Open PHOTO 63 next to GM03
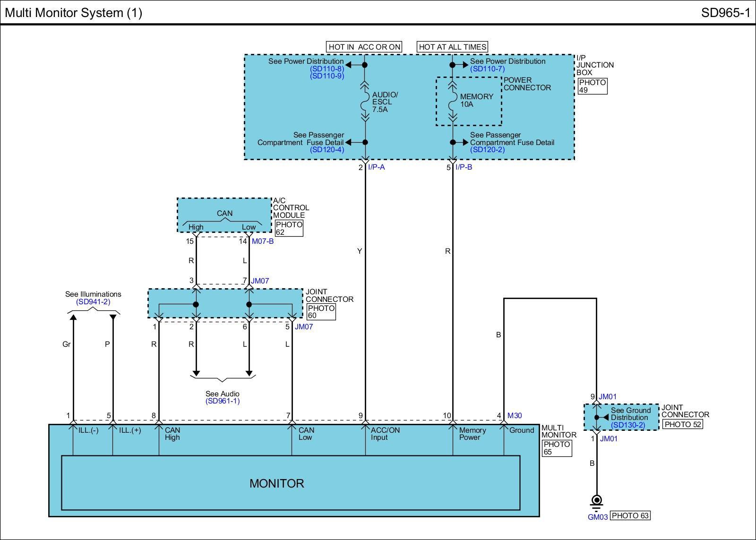The height and width of the screenshot is (540, 756). [630, 515]
